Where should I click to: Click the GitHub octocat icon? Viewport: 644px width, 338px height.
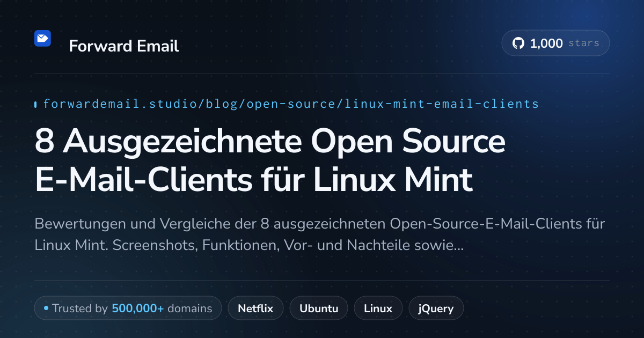pos(518,43)
